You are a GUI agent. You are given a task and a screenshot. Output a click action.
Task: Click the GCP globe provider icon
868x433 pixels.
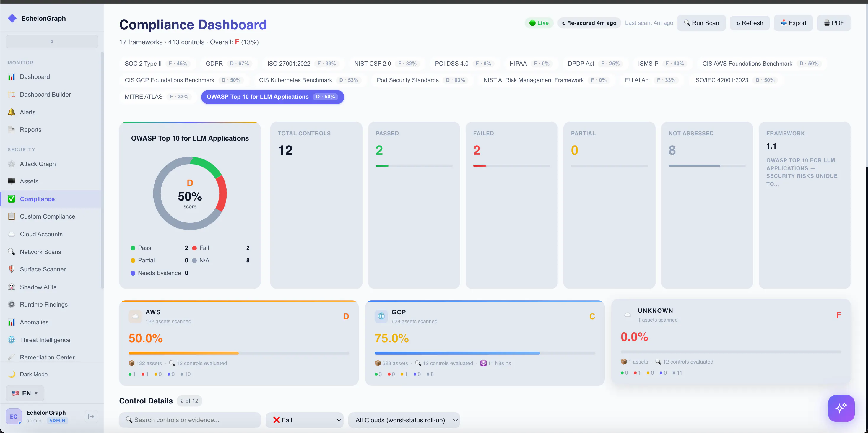(x=381, y=316)
